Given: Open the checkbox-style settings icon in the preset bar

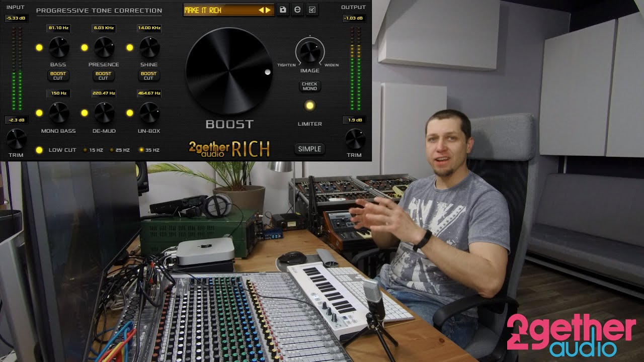Looking at the screenshot, I should coord(312,10).
